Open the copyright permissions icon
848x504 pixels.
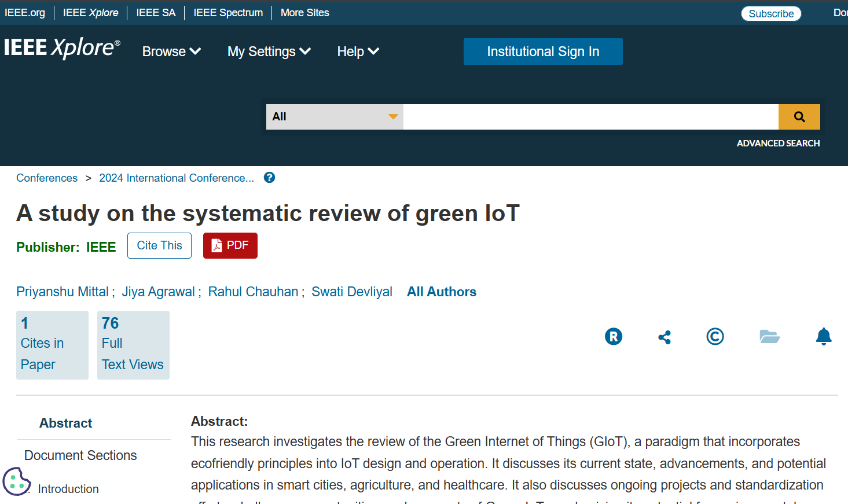[x=715, y=336]
